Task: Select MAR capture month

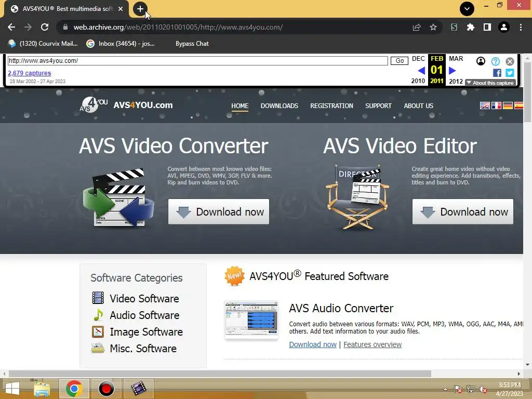Action: 456,59
